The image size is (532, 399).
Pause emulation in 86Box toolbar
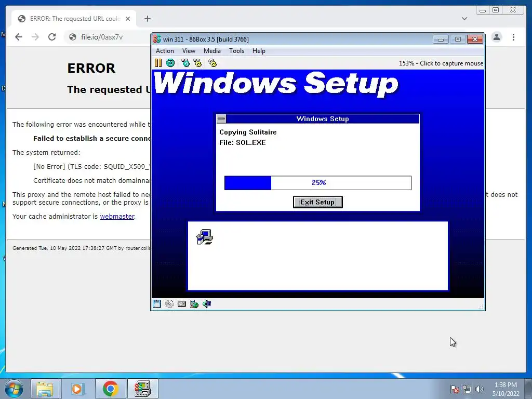[158, 63]
